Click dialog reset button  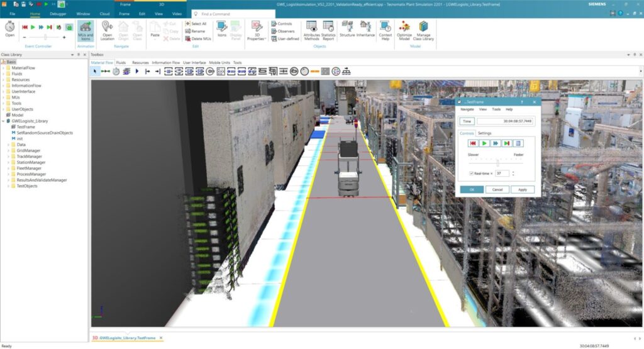(472, 143)
